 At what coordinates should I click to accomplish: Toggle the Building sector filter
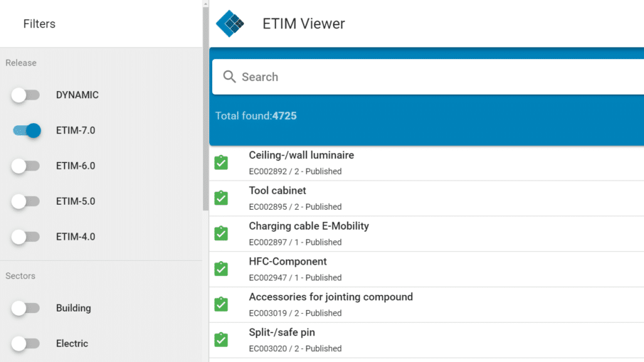point(26,308)
